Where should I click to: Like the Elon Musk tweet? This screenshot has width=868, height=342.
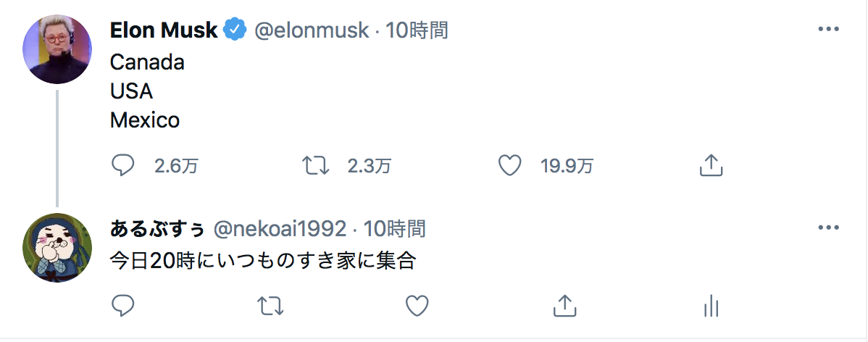510,165
